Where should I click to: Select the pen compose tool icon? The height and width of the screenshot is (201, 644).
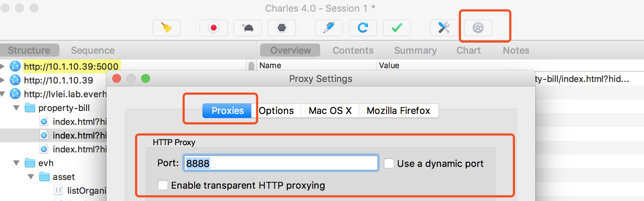pyautogui.click(x=329, y=28)
